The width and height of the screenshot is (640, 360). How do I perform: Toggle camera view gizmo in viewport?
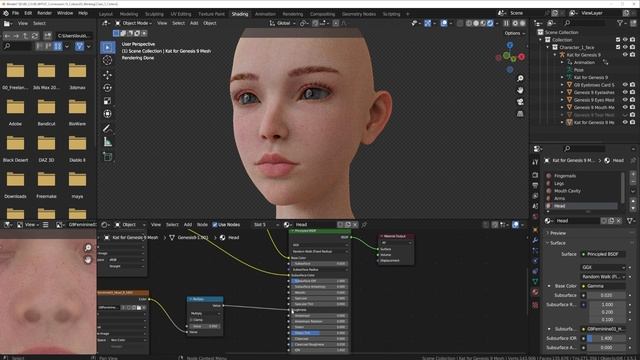pyautogui.click(x=520, y=102)
